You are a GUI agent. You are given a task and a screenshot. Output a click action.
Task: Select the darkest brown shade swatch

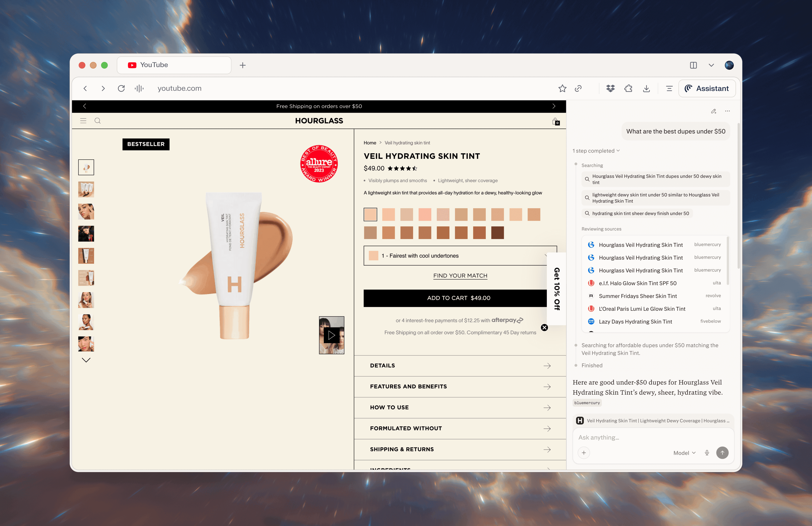(x=497, y=233)
